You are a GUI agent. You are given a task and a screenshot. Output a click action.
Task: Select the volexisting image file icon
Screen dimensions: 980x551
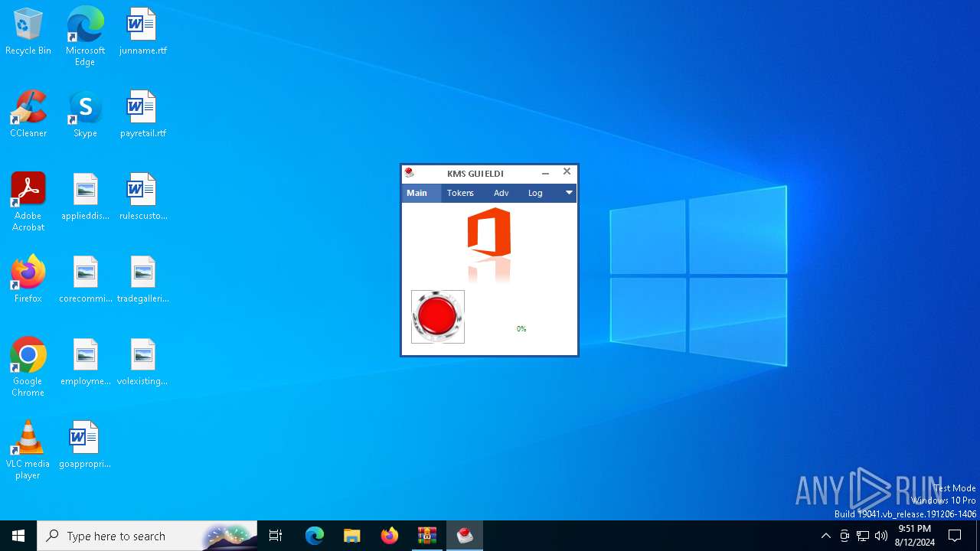pos(142,363)
